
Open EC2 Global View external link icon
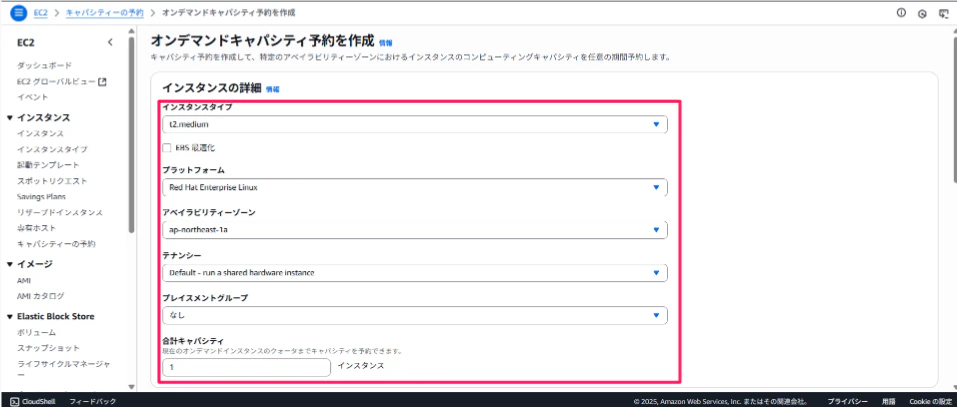103,81
